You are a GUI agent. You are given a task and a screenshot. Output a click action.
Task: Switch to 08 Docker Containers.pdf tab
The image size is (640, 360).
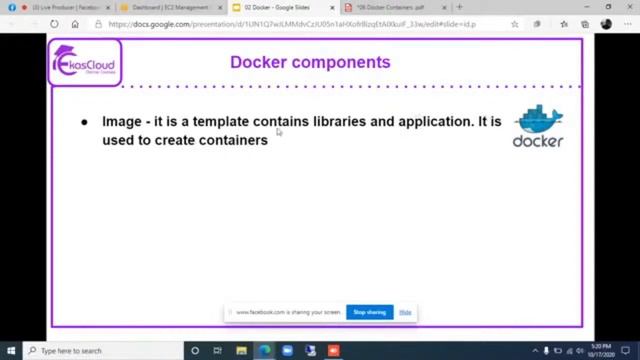coord(395,7)
